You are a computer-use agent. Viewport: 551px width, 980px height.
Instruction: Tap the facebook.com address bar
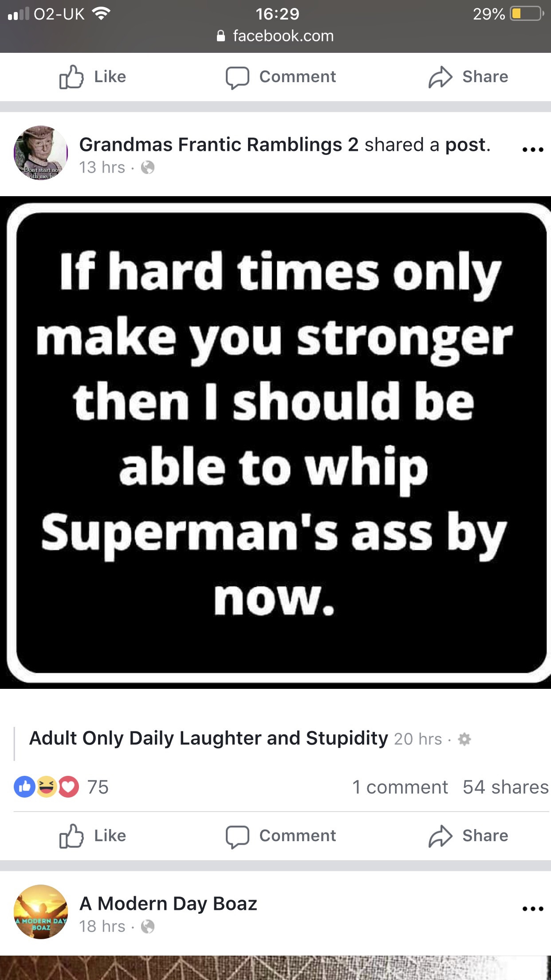click(275, 36)
